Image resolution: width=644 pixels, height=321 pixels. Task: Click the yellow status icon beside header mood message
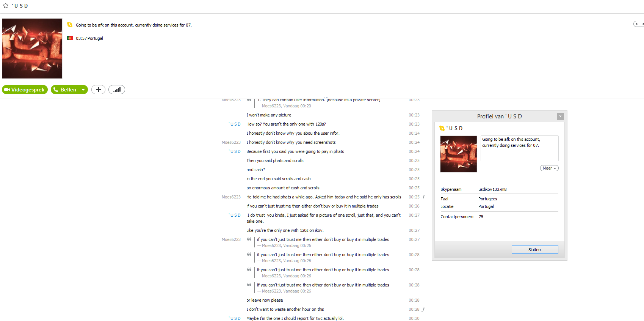click(70, 25)
